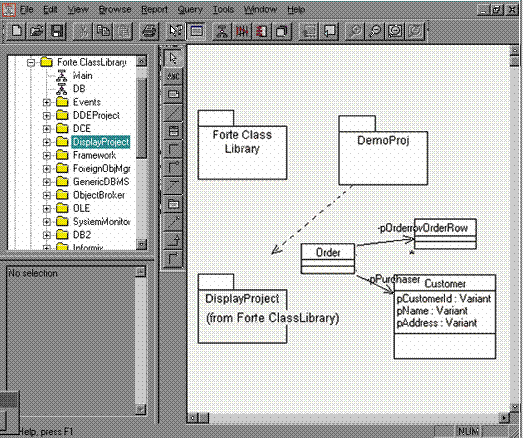Image resolution: width=523 pixels, height=438 pixels.
Task: Select the arrow Selection tool in toolbox
Action: (x=173, y=58)
